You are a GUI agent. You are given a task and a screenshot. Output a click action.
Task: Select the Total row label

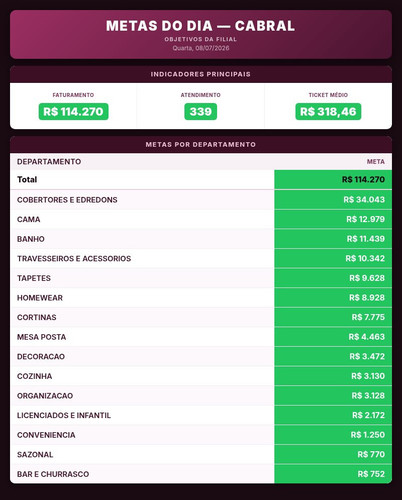27,180
